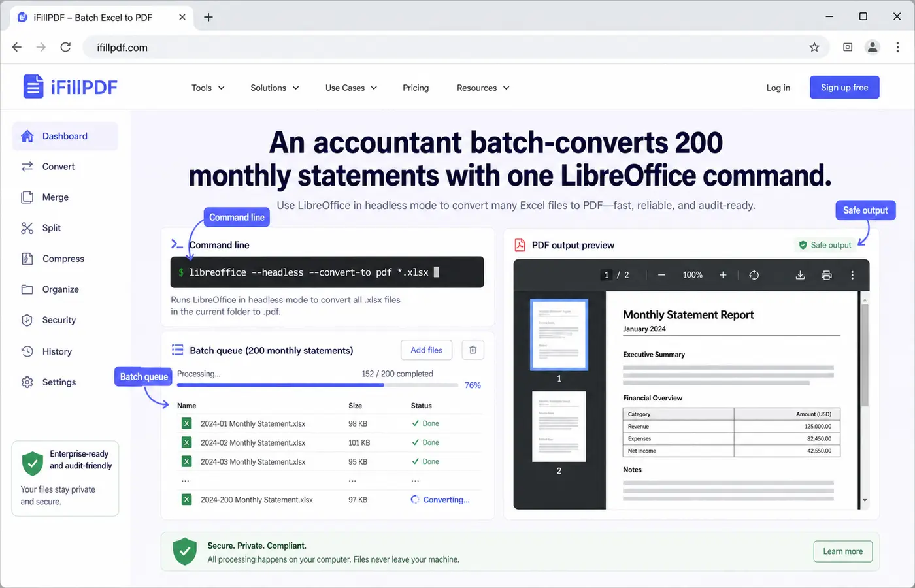Select 2024-200 Monthly Statement.xlsx
The width and height of the screenshot is (915, 588).
click(257, 500)
